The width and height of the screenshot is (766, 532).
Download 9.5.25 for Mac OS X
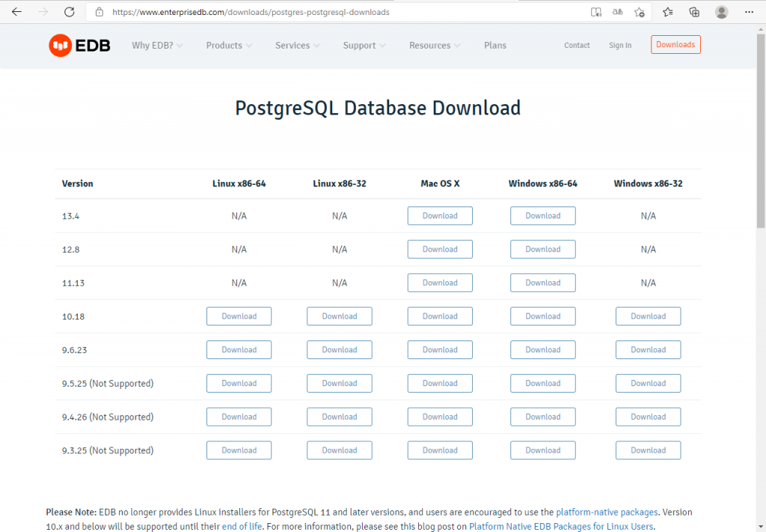[x=440, y=384]
